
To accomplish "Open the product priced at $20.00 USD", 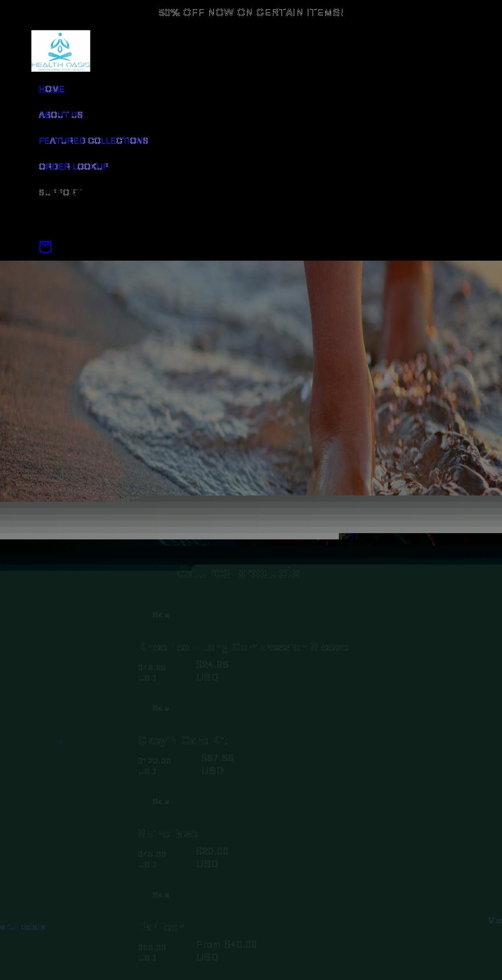I will click(168, 834).
